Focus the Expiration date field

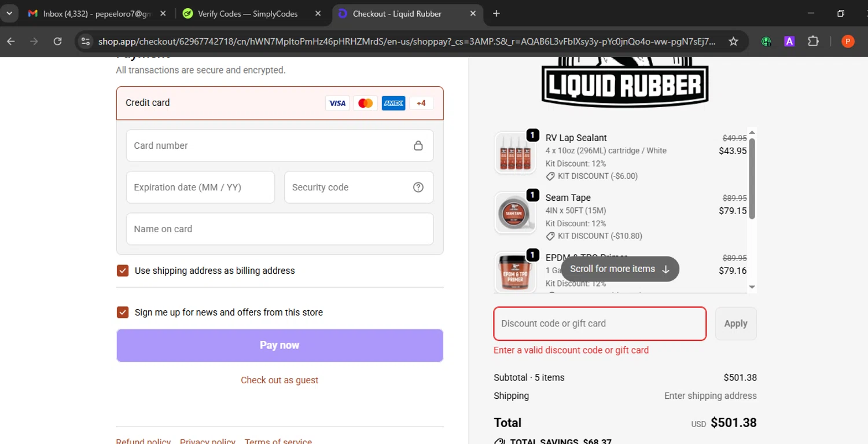click(200, 187)
